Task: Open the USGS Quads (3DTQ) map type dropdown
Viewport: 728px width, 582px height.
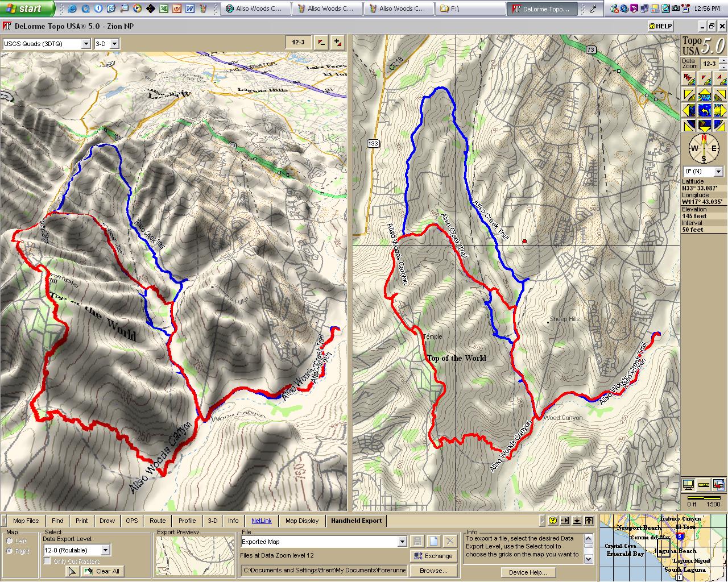Action: click(86, 44)
